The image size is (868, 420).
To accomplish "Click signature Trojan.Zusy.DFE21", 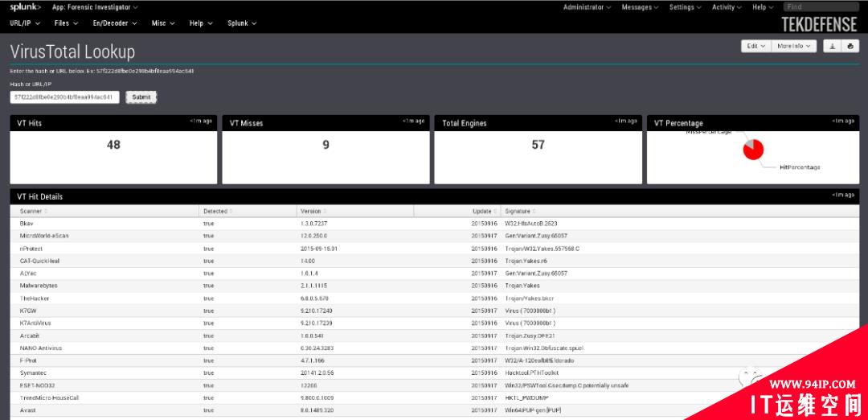I will click(531, 336).
